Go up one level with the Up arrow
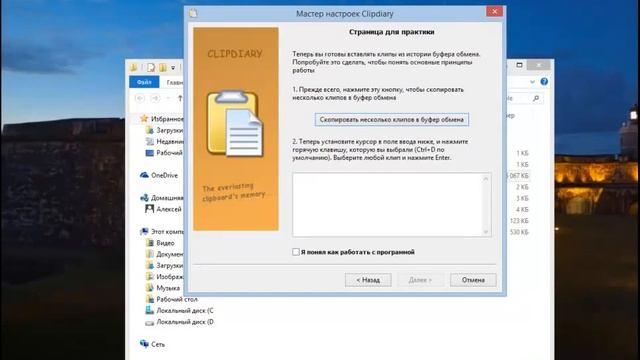The image size is (640, 360). click(180, 98)
